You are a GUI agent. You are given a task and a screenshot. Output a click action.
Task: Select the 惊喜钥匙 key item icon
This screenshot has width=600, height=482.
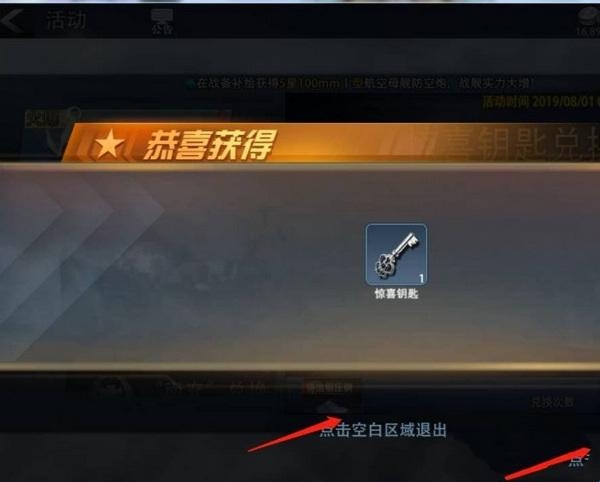(x=396, y=254)
